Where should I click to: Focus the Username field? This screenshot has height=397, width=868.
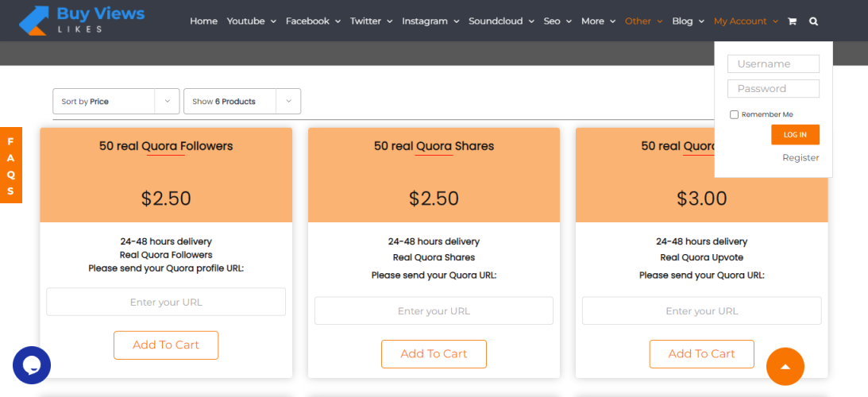[x=773, y=64]
